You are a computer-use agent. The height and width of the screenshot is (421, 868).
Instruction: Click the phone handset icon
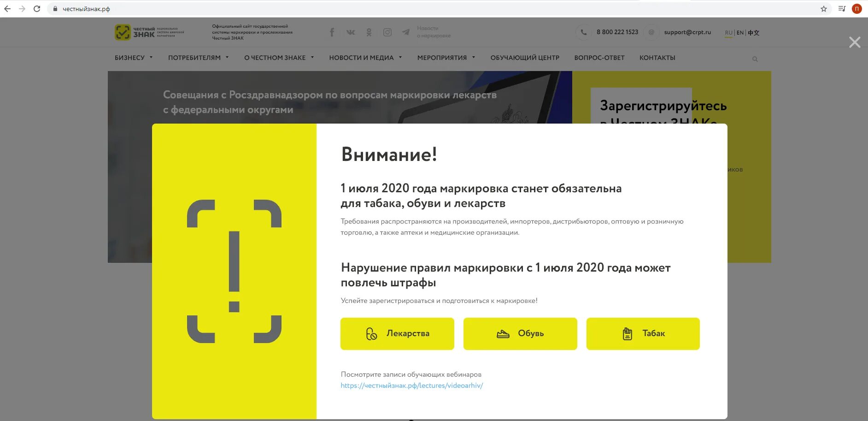(x=583, y=32)
